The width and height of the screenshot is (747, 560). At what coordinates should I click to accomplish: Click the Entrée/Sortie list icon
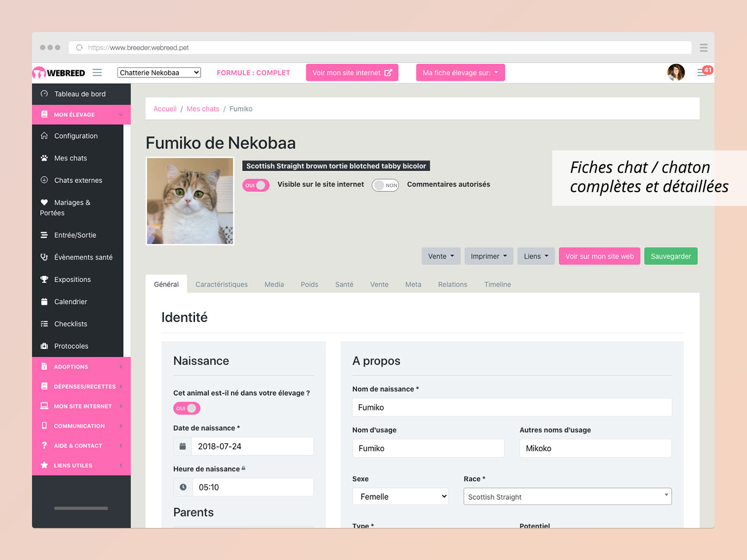pos(44,235)
